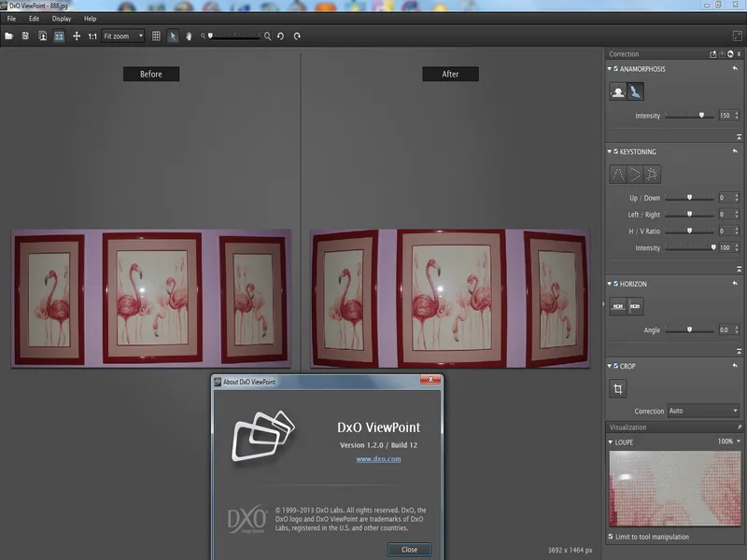The width and height of the screenshot is (747, 560).
Task: Select the arrow pointer tool
Action: [x=173, y=36]
